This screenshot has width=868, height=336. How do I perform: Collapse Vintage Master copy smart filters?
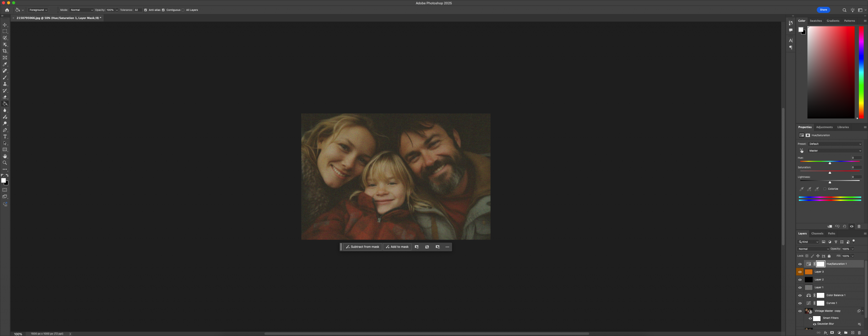pyautogui.click(x=863, y=311)
